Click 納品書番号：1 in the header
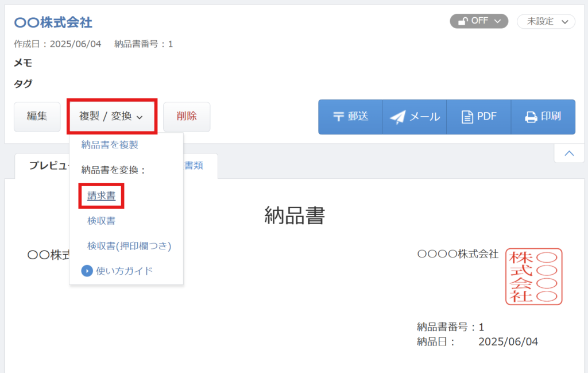Viewport: 588px width, 373px height. (x=144, y=44)
